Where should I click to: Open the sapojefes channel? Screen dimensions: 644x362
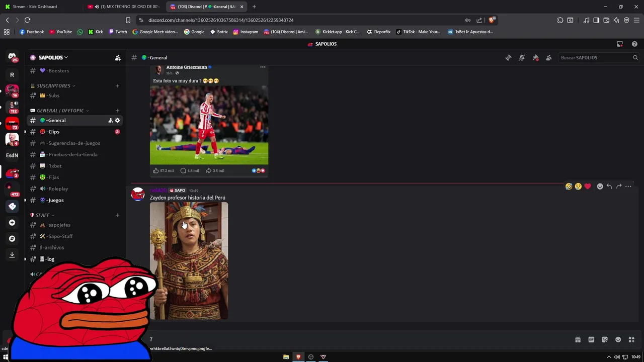(74, 225)
